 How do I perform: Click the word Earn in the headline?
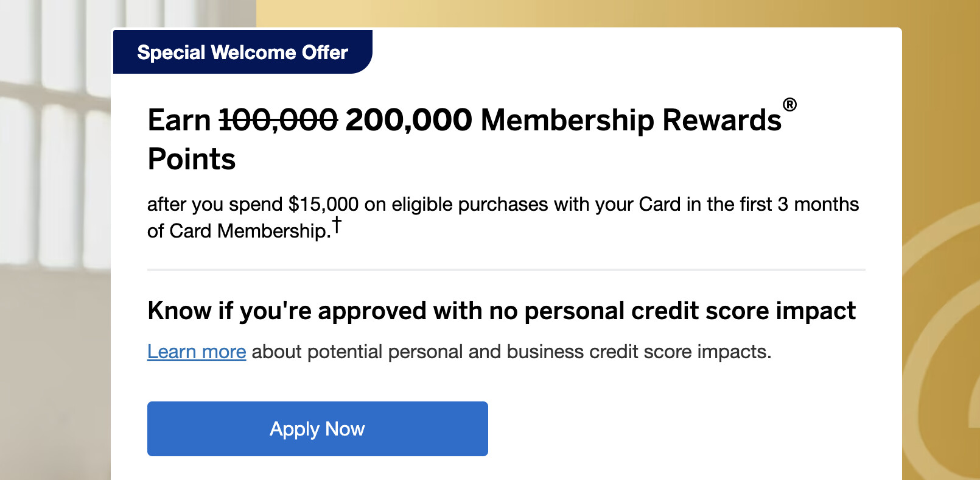179,120
